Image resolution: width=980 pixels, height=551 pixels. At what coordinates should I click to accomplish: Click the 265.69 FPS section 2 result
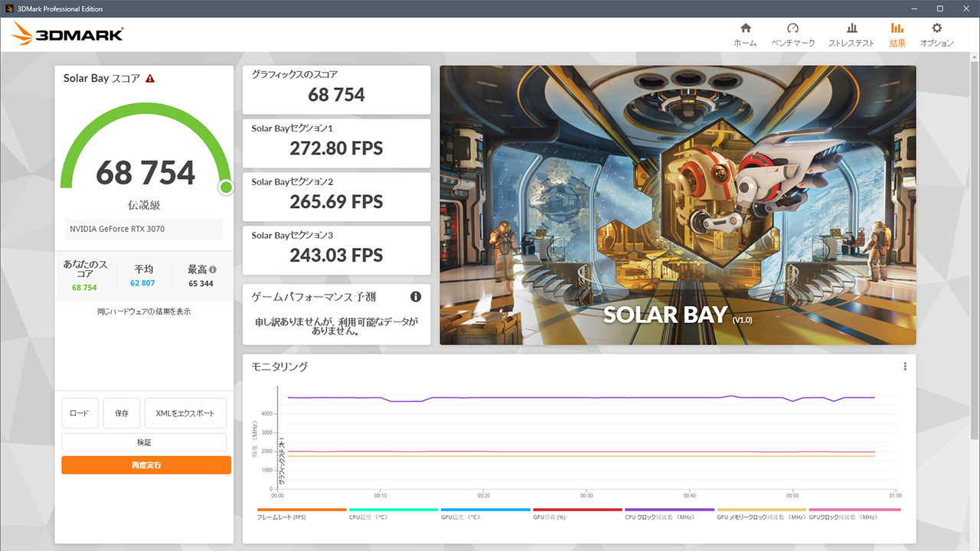(x=336, y=202)
